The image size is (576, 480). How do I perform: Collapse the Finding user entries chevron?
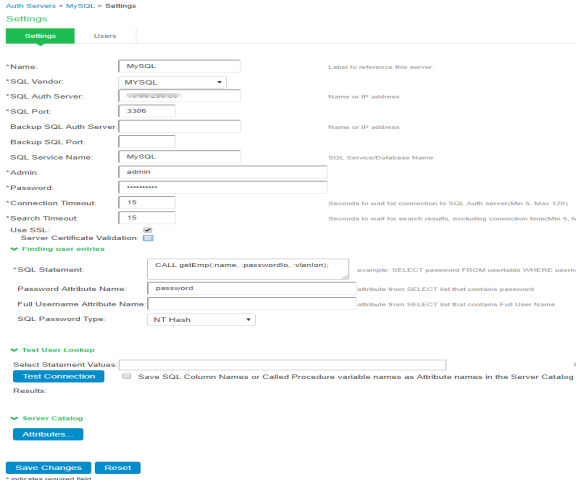tap(14, 249)
